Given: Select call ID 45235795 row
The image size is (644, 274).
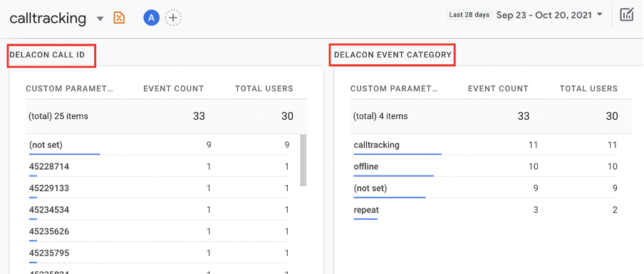Looking at the screenshot, I should coord(160,253).
